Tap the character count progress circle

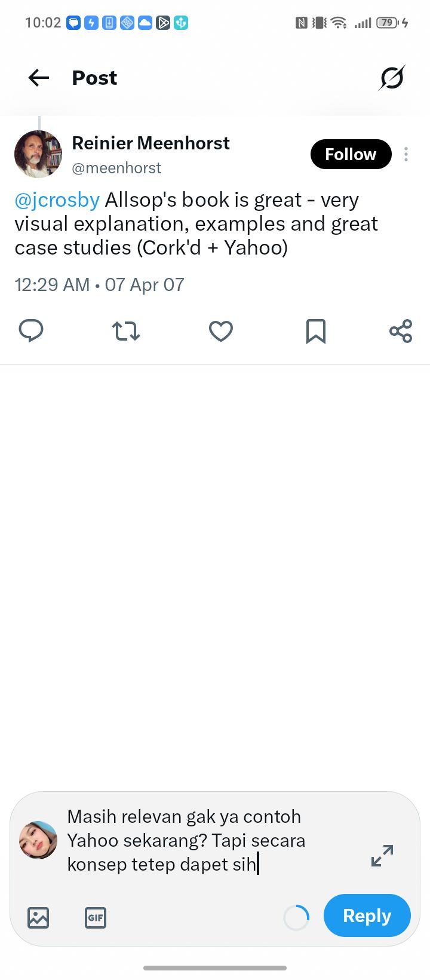point(296,918)
